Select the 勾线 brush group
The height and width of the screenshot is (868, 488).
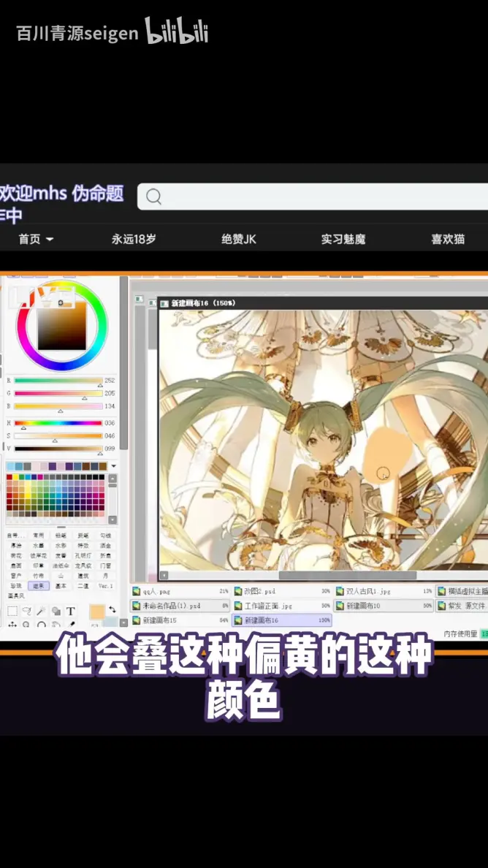[105, 536]
